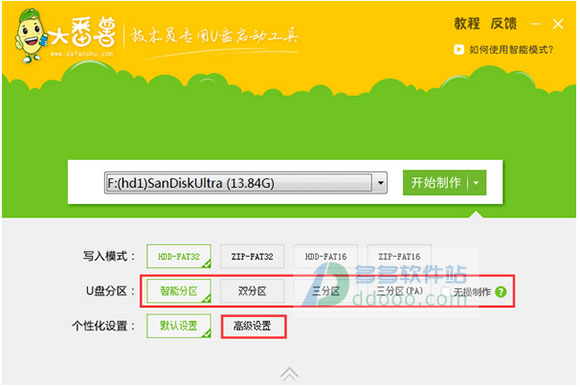Close the tool with the X icon

(x=558, y=24)
